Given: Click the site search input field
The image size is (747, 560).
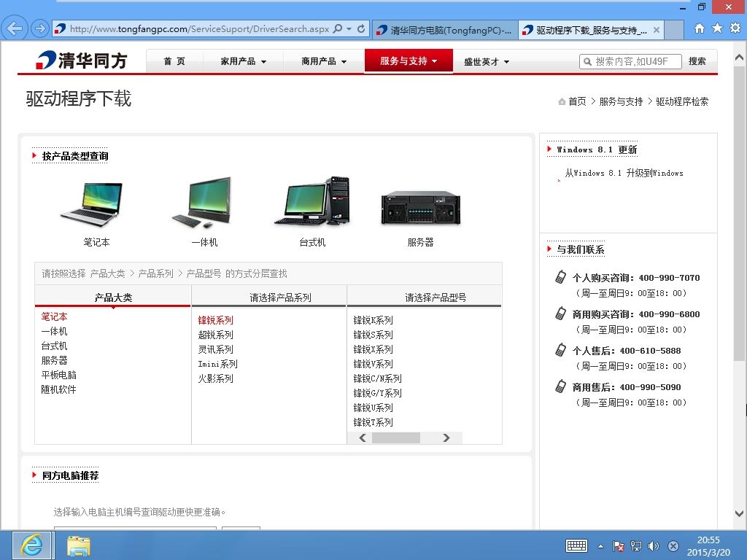Looking at the screenshot, I should tap(631, 61).
